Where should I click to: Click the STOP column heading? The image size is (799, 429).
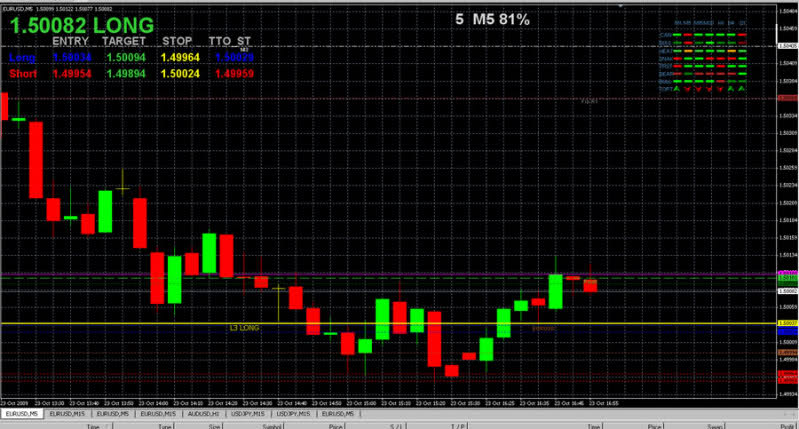pos(177,41)
